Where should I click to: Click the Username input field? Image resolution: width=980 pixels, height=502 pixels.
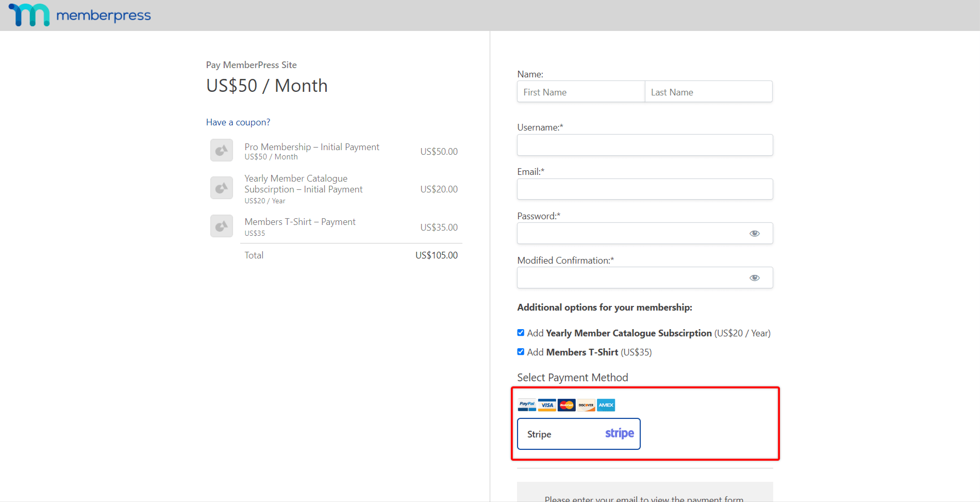pos(645,145)
